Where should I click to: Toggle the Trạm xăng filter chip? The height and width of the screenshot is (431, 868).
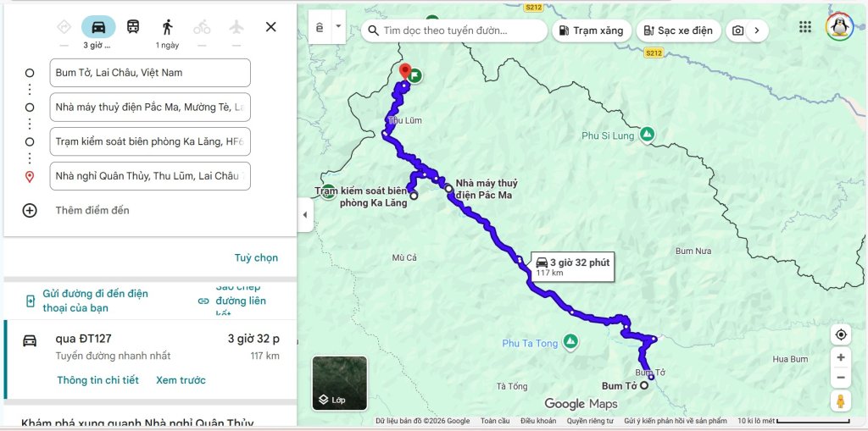pyautogui.click(x=591, y=30)
